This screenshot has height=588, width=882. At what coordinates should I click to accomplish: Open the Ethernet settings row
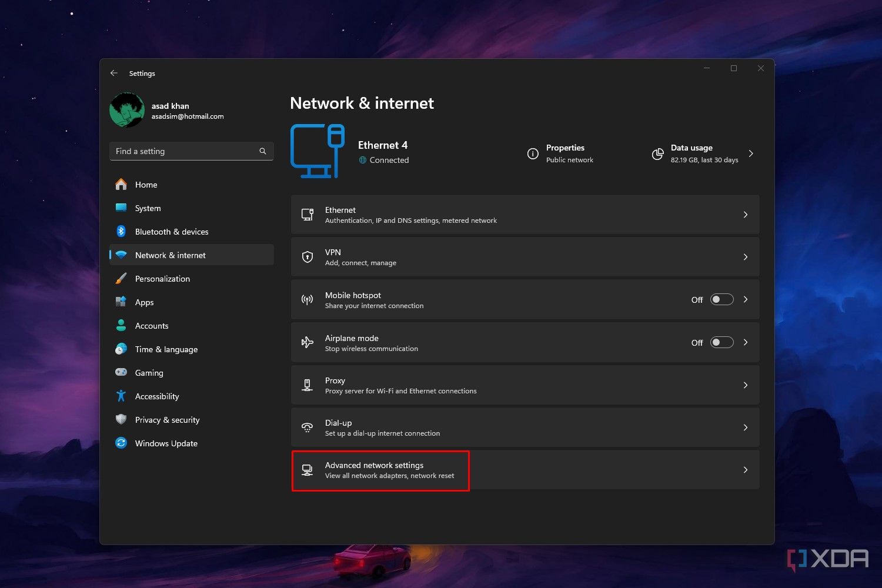tap(525, 215)
